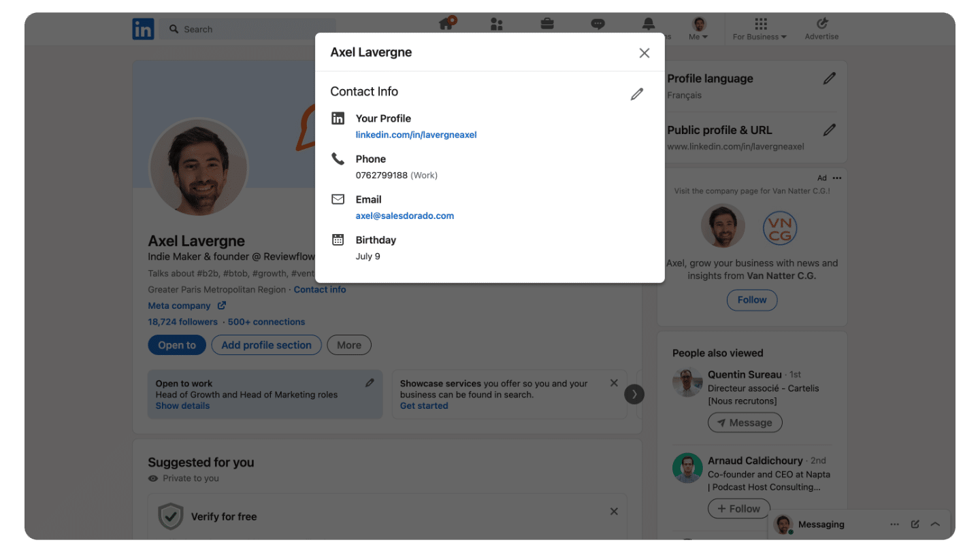This screenshot has width=980, height=551.
Task: Click the LinkedIn icon beside Your Profile
Action: coord(338,118)
